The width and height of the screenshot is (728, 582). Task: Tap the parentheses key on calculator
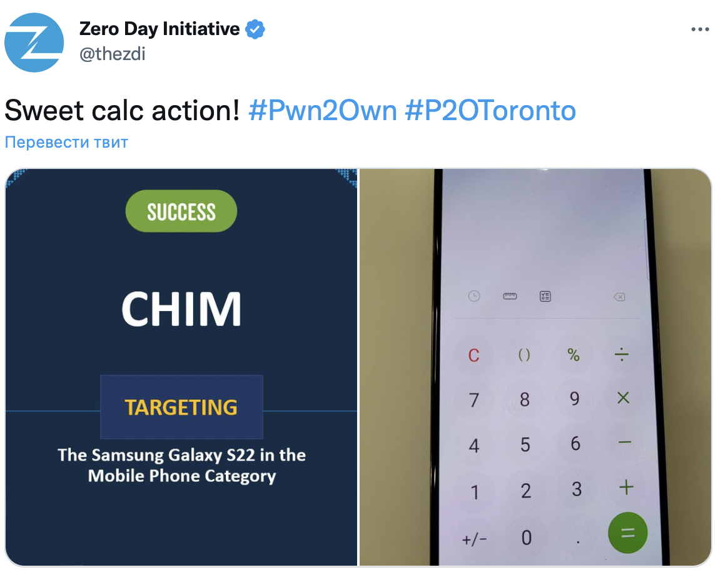[x=523, y=355]
